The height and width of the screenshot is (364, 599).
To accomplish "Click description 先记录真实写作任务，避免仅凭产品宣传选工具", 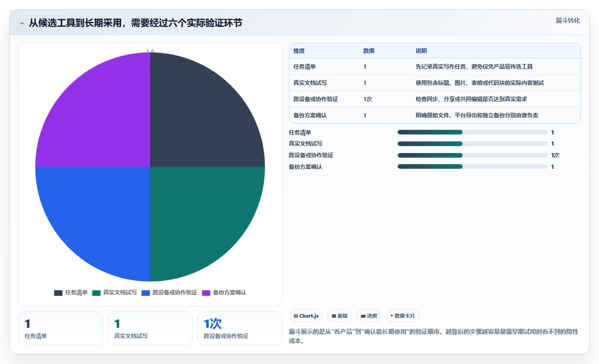I will tap(474, 67).
